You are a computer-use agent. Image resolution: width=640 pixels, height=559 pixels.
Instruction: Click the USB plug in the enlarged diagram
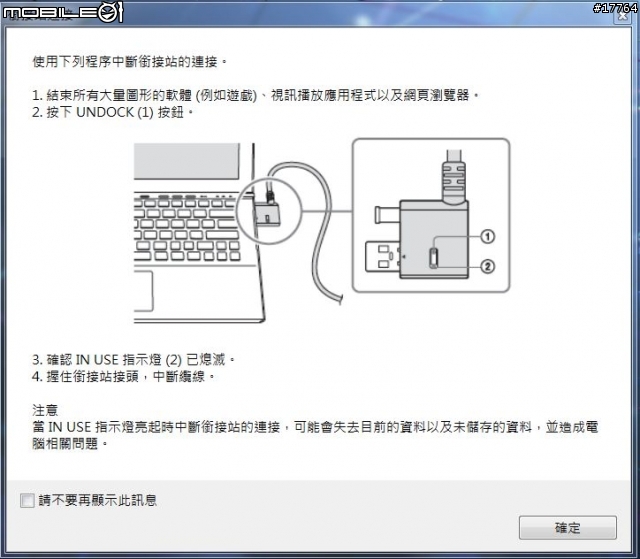click(x=382, y=256)
